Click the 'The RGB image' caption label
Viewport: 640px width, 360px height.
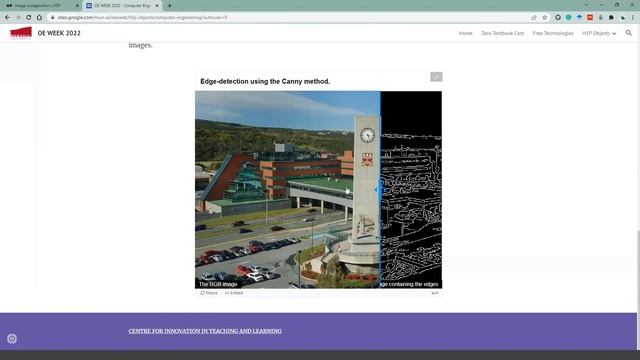click(x=218, y=284)
